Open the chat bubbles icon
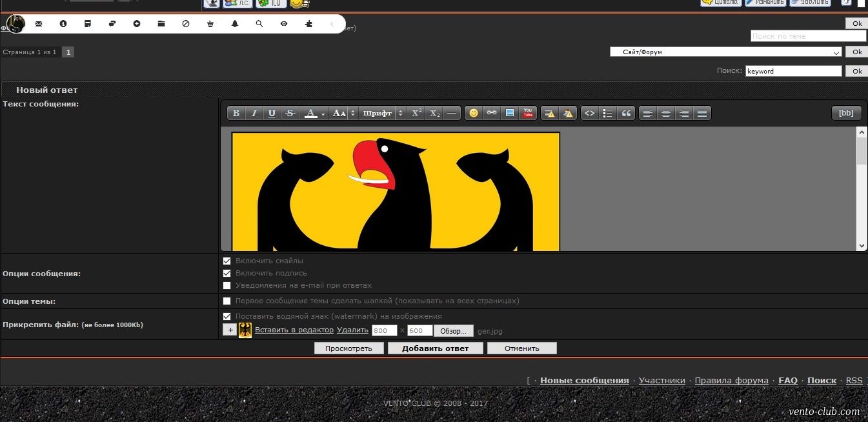 click(x=112, y=24)
